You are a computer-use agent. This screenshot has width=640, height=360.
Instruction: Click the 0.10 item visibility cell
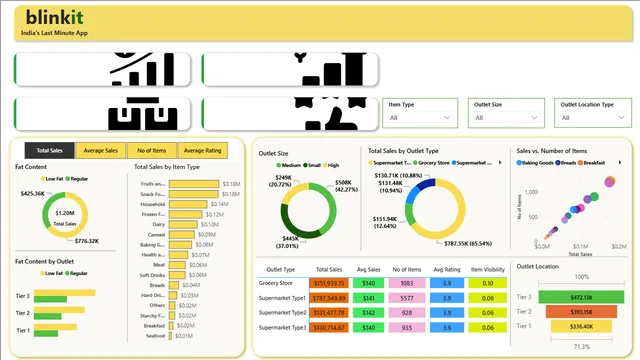[x=488, y=283]
